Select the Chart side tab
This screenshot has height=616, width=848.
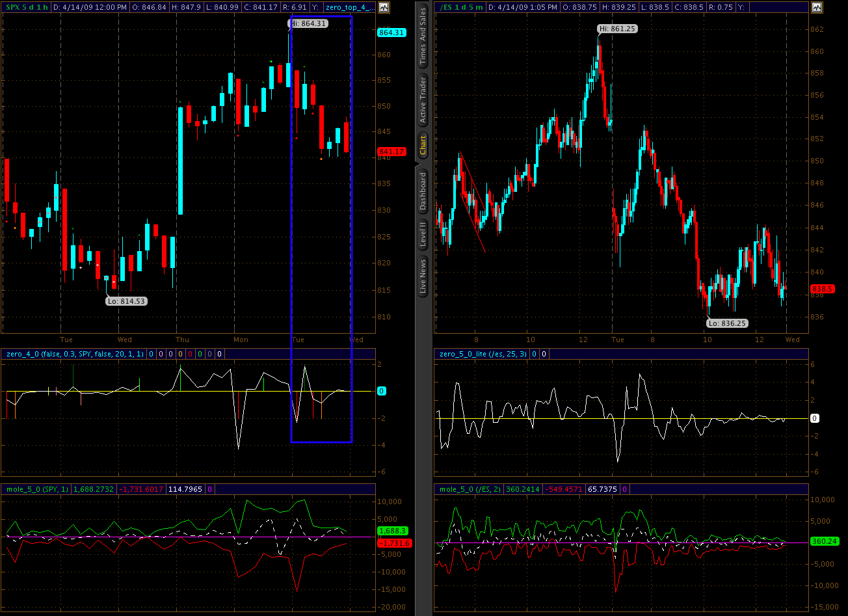pyautogui.click(x=423, y=145)
